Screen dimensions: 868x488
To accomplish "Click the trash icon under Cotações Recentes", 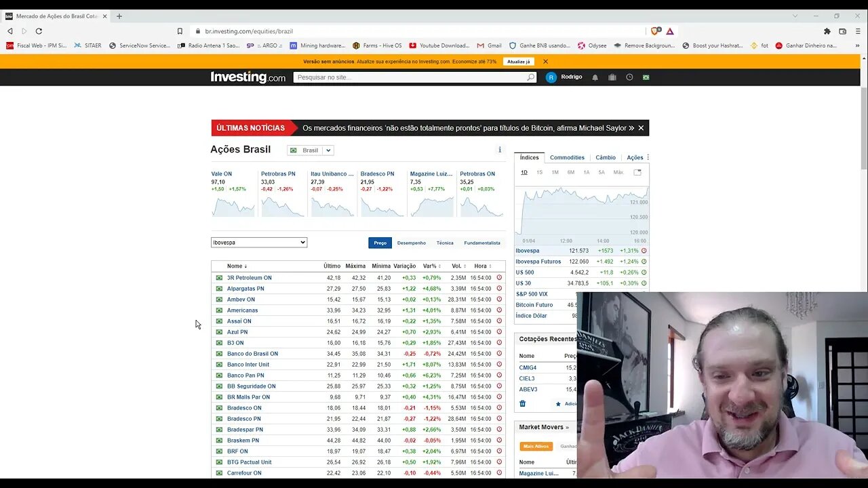I will 523,403.
